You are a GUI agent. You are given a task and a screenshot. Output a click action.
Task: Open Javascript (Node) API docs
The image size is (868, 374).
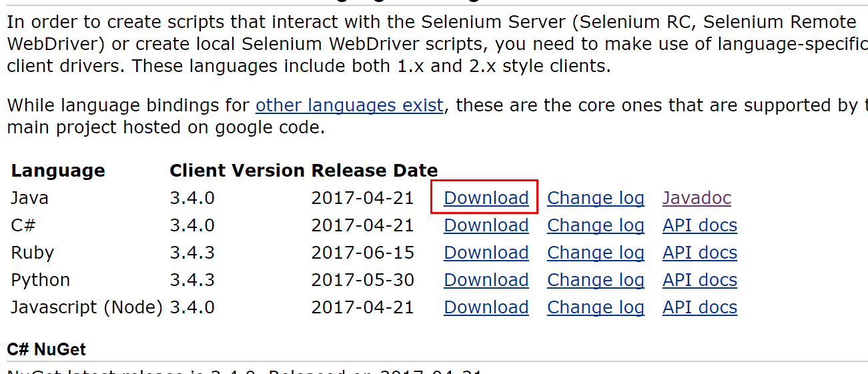click(699, 307)
